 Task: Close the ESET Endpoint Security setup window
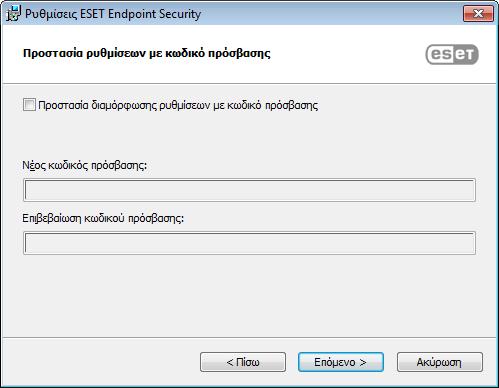point(478,14)
